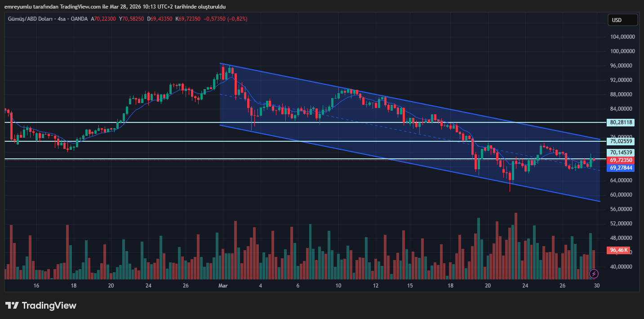Click the −0,57350 (−0,82%) change value
This screenshot has width=644, height=319.
225,19
